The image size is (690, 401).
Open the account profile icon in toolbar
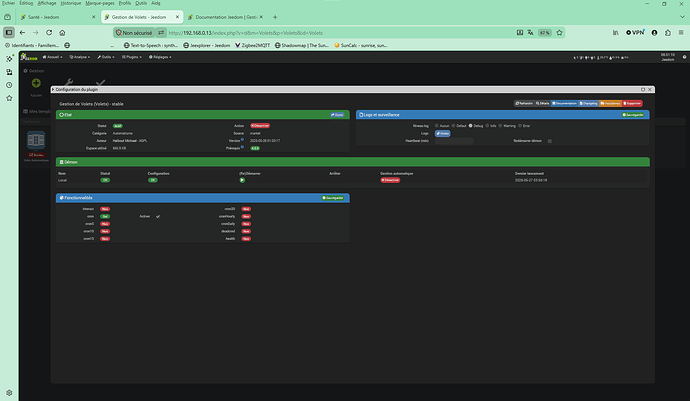pos(654,33)
